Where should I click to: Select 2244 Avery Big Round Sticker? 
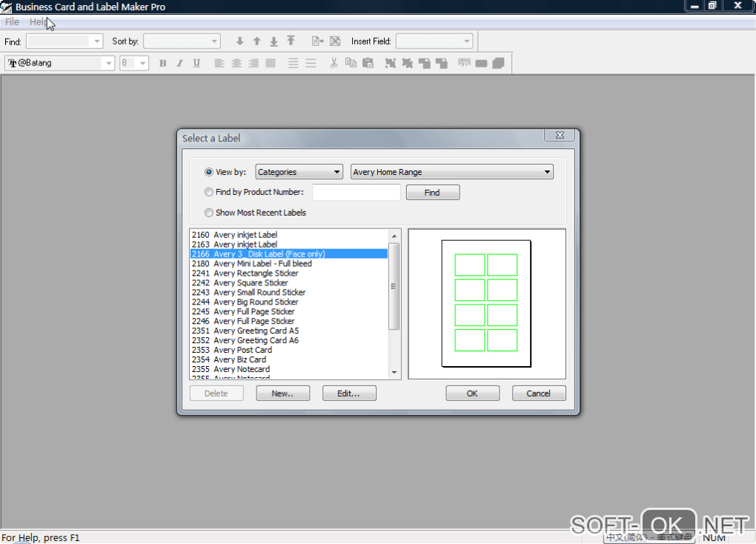pyautogui.click(x=288, y=302)
